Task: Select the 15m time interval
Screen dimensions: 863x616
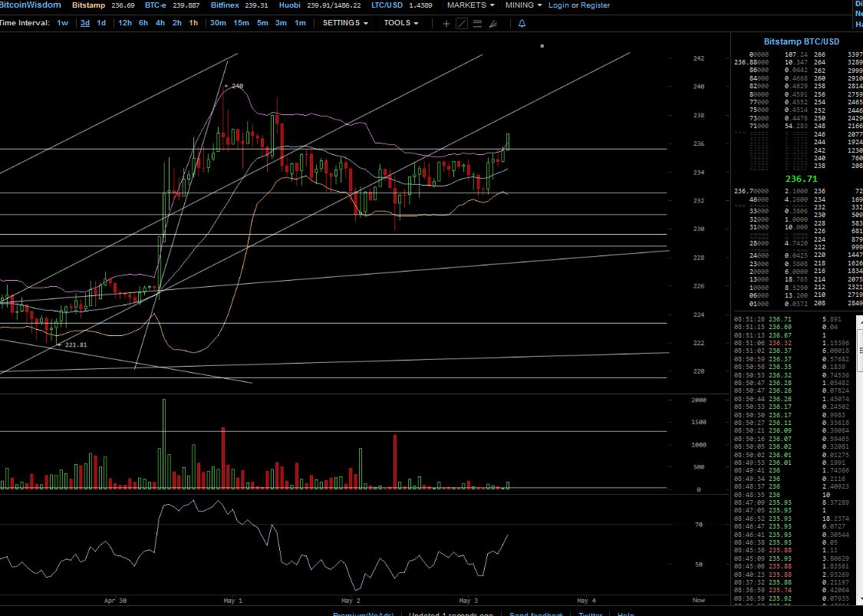Action: pos(241,23)
